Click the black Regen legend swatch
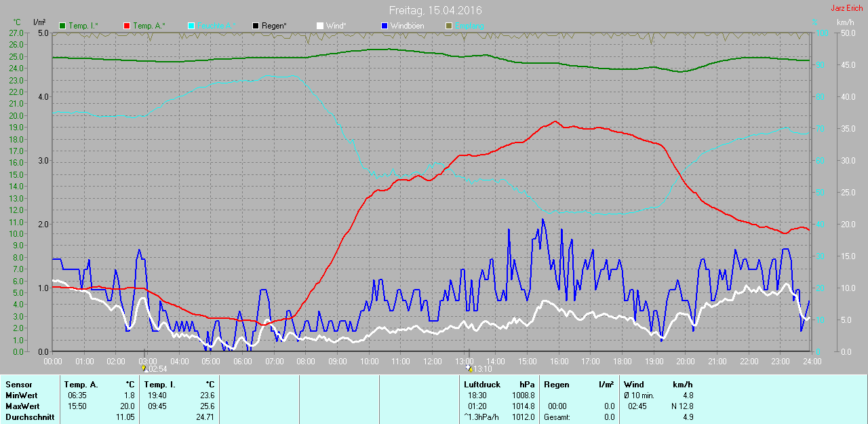Viewport: 868px width, 424px height. (256, 26)
